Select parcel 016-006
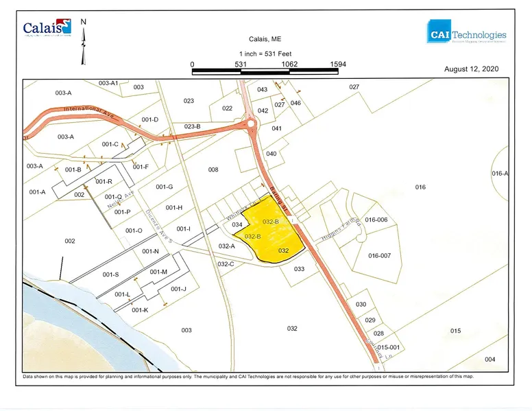The width and height of the screenshot is (532, 411). (376, 220)
